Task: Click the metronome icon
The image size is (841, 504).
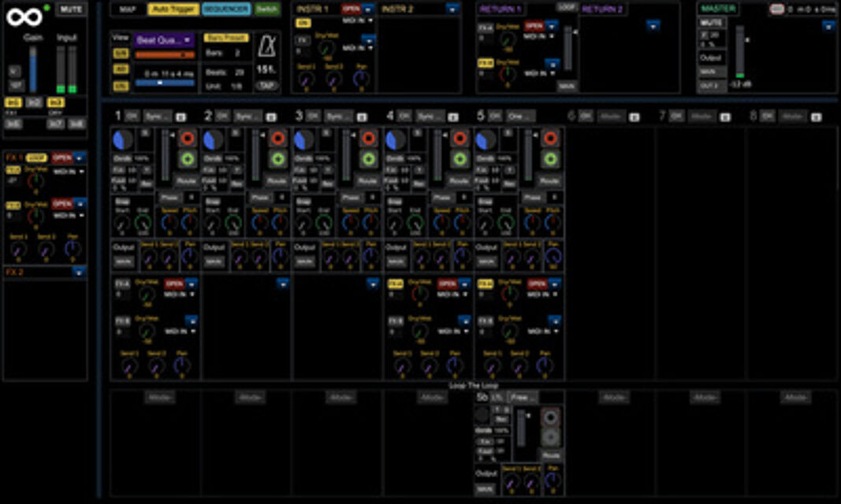Action: point(266,46)
